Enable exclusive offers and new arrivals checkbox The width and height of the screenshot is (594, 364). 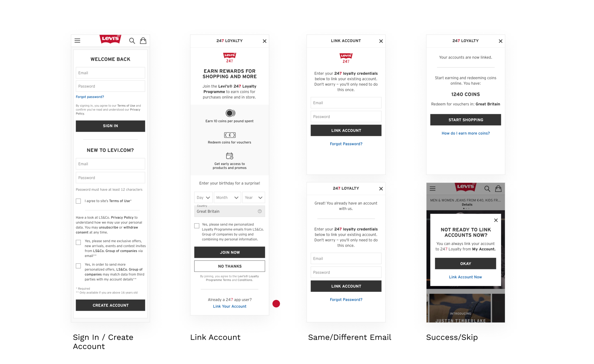(78, 242)
